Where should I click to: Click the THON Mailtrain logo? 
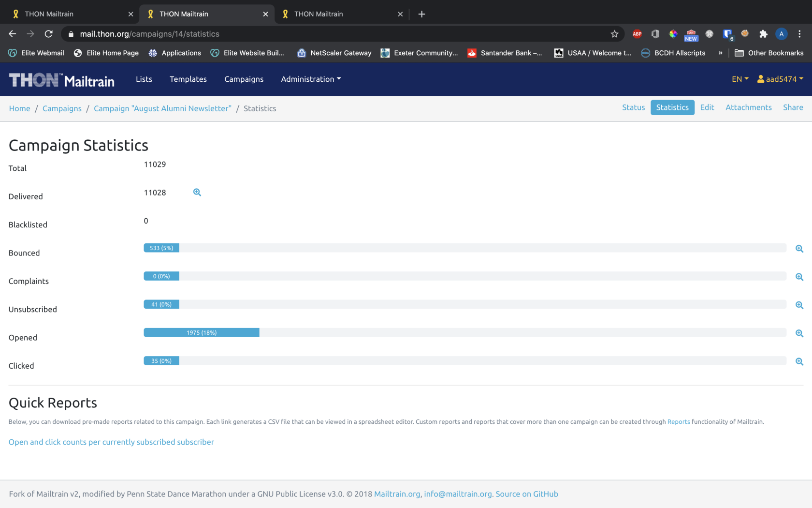61,80
